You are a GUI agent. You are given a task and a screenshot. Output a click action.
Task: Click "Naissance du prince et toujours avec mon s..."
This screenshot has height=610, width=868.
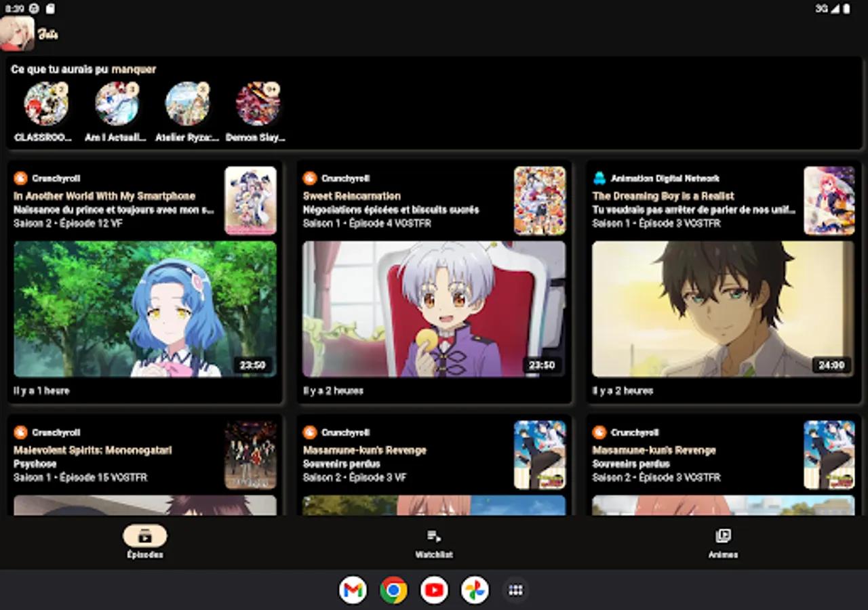point(114,209)
